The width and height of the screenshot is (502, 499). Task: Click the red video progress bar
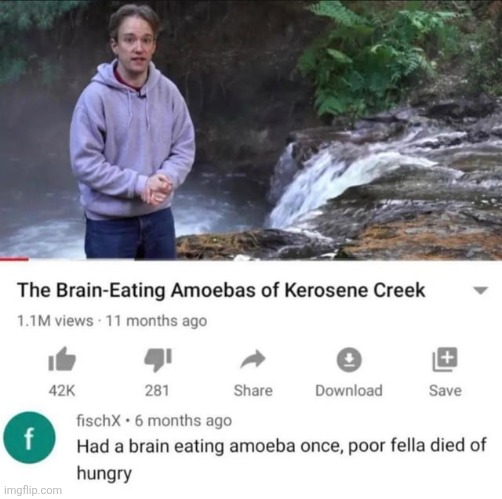[14, 259]
